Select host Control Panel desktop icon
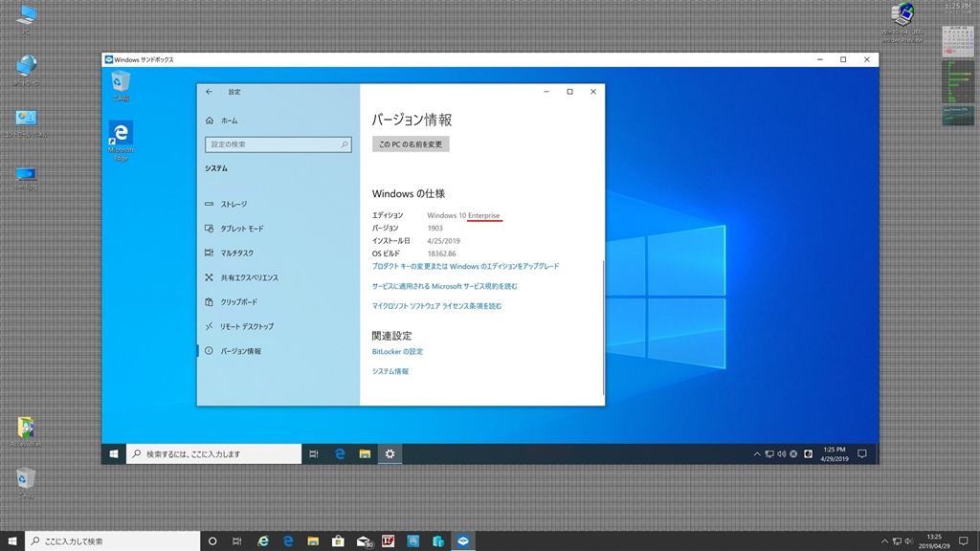Screen dimensions: 980x551 [26, 123]
